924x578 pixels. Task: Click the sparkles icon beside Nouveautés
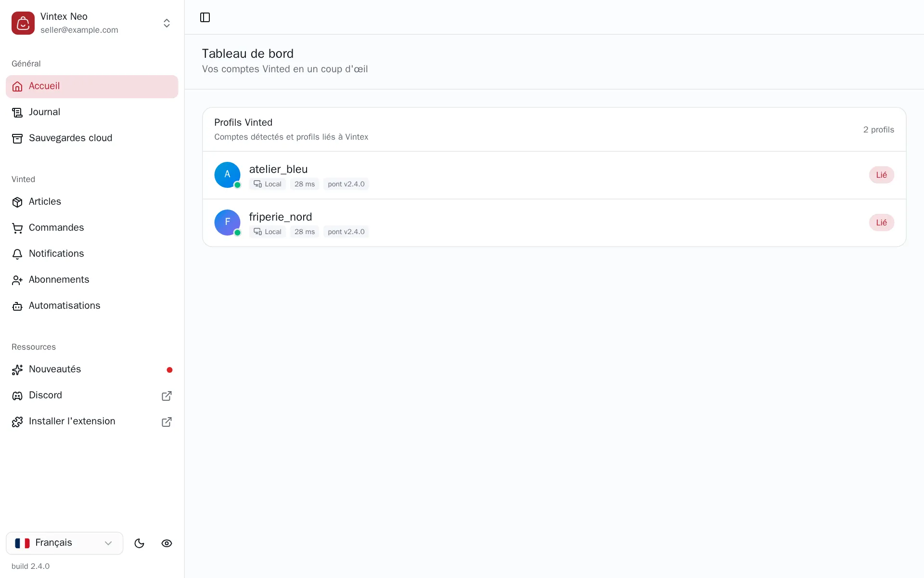(x=17, y=369)
